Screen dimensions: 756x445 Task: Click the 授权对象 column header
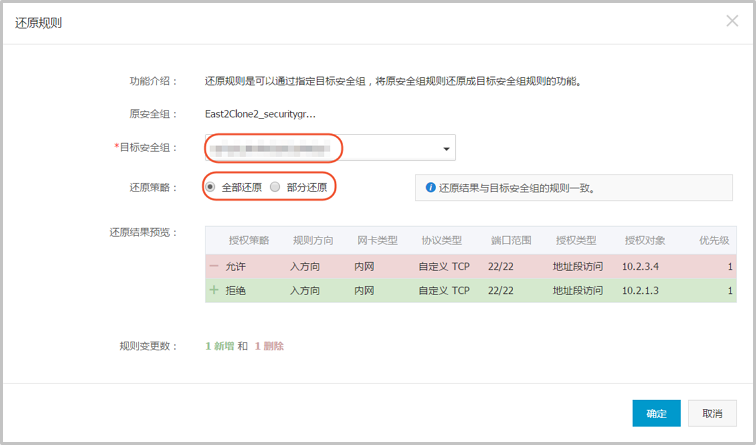coord(645,241)
